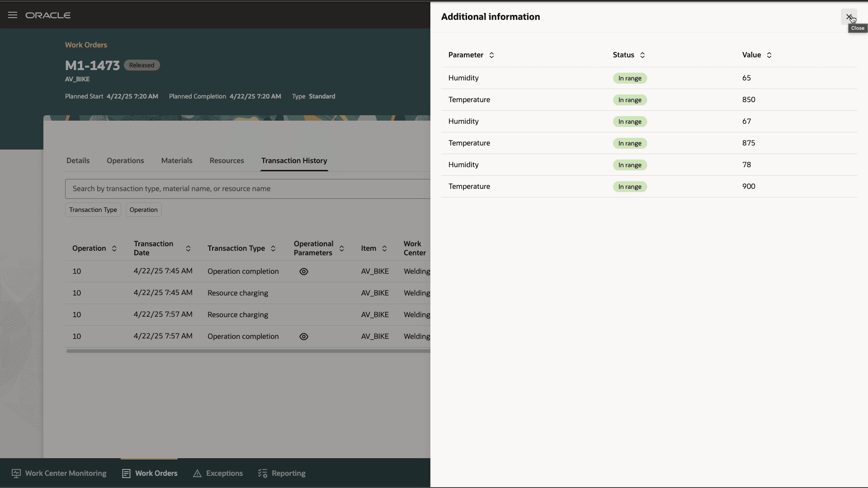Show operational parameters for the 7:57 AM completion
The image size is (868, 488).
303,336
